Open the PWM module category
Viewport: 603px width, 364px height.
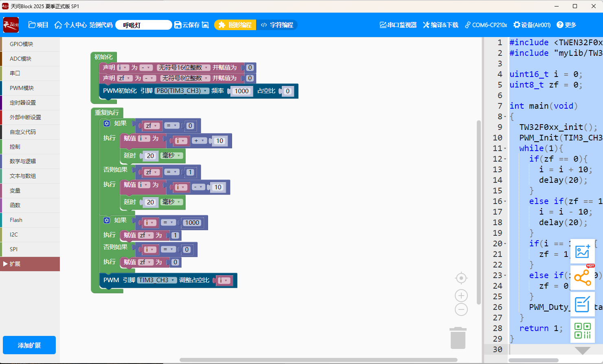(x=22, y=88)
